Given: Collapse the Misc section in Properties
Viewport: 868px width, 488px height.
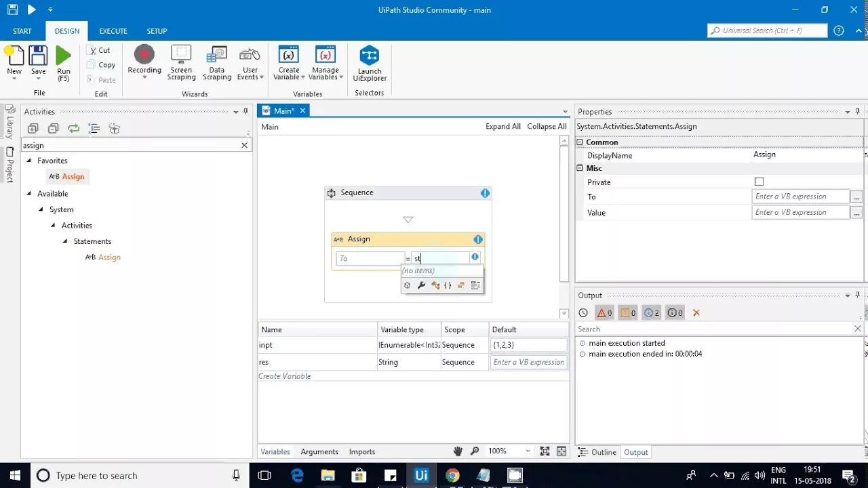Looking at the screenshot, I should (580, 168).
